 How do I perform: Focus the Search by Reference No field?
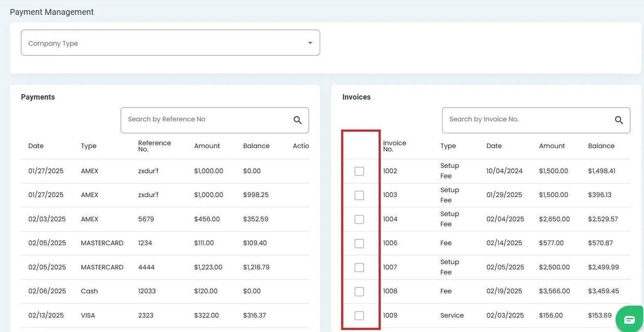point(207,120)
